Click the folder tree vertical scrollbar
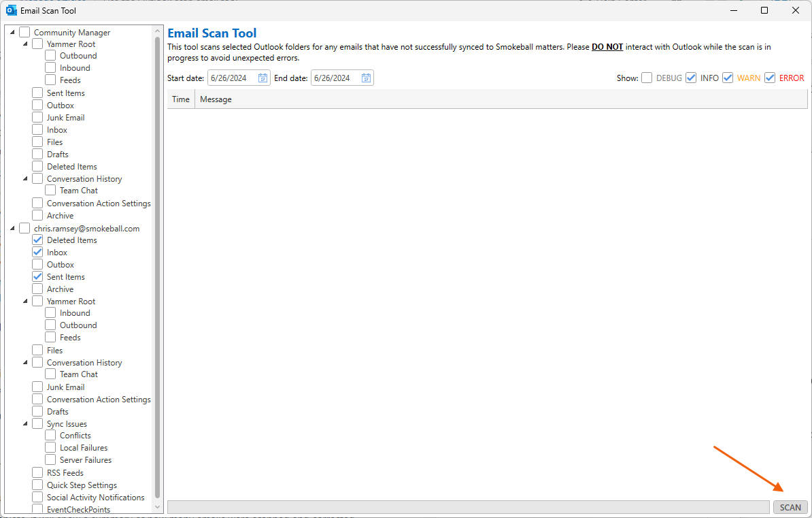Viewport: 812px width, 518px height. pos(157,267)
